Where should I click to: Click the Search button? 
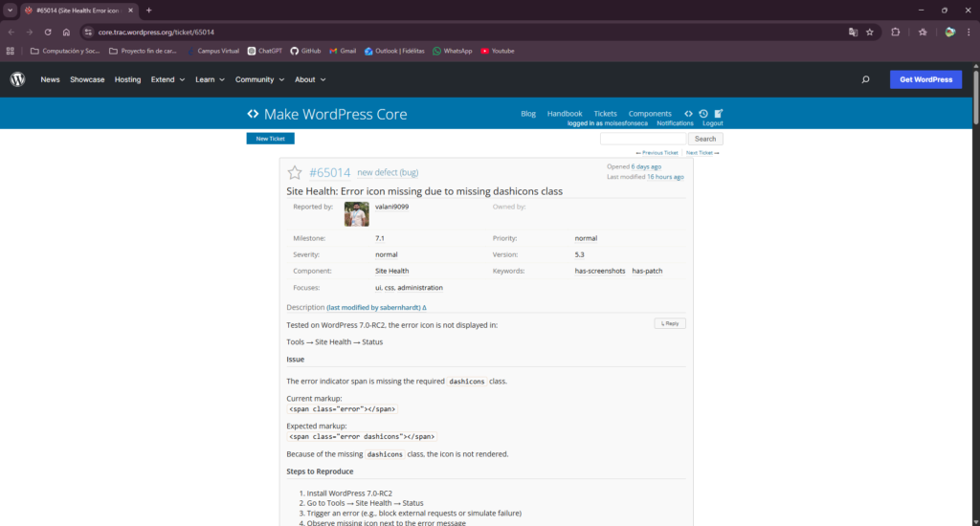(705, 139)
